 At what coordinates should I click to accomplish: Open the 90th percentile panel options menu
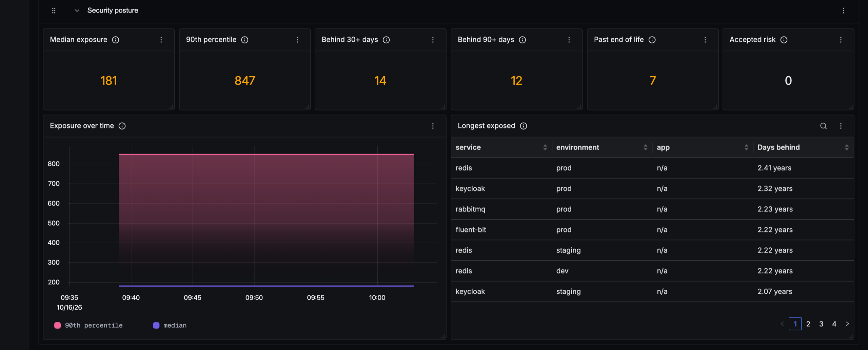[x=297, y=40]
